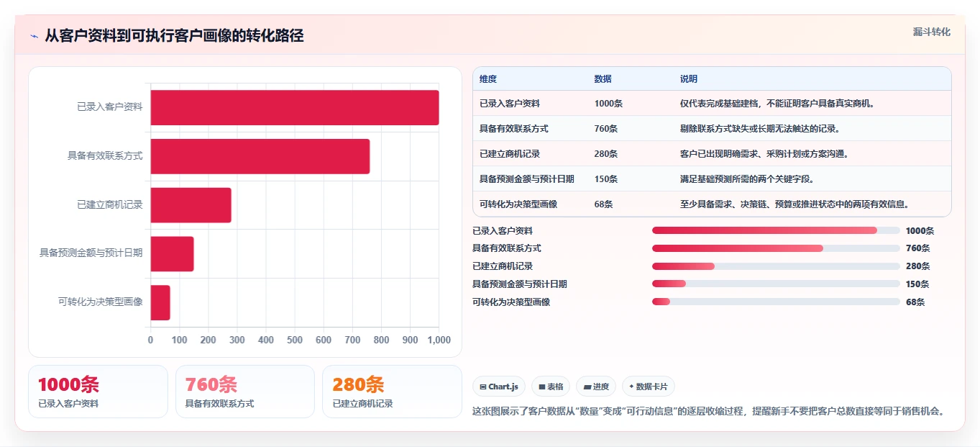Screen dimensions: 980x447
Task: Click the 68条 value beside the progress bar
Action: point(915,302)
